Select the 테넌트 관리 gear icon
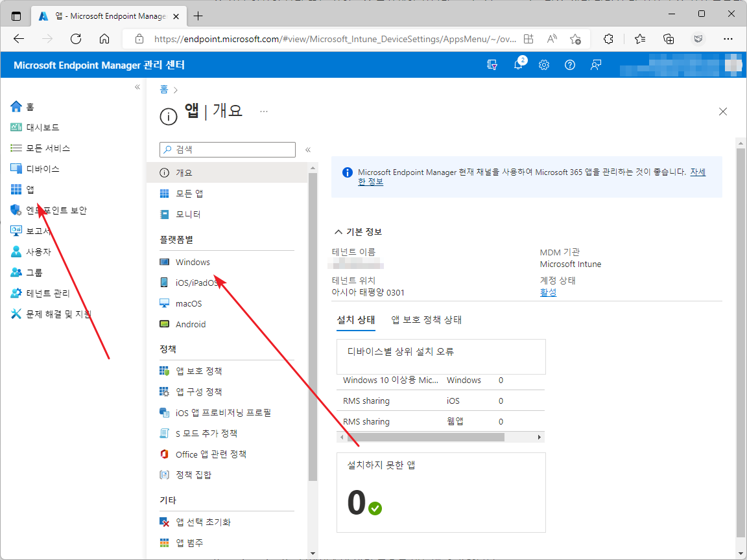The width and height of the screenshot is (747, 560). (16, 292)
